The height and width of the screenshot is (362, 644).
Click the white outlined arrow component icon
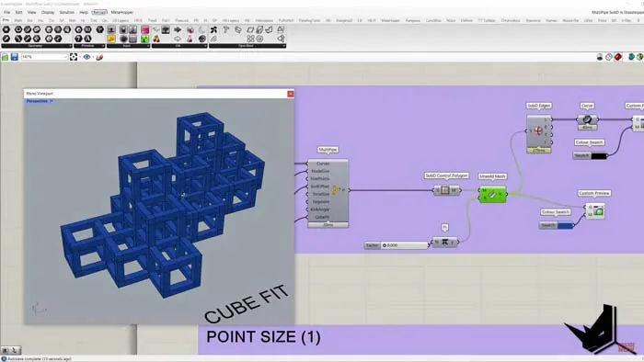[178, 39]
